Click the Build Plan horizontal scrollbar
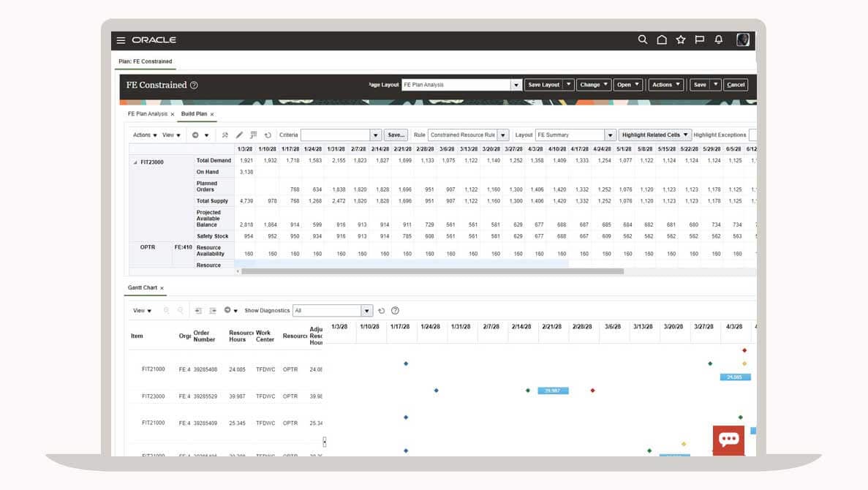 click(x=431, y=271)
